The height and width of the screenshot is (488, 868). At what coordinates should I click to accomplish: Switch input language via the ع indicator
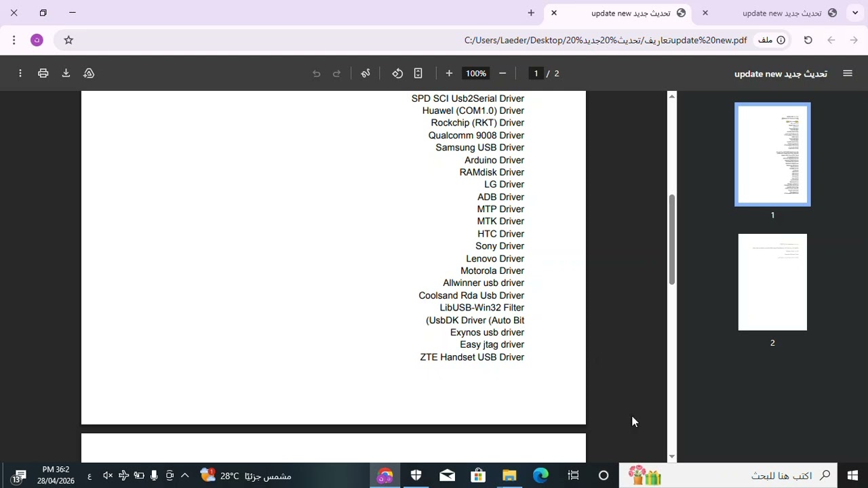coord(90,476)
